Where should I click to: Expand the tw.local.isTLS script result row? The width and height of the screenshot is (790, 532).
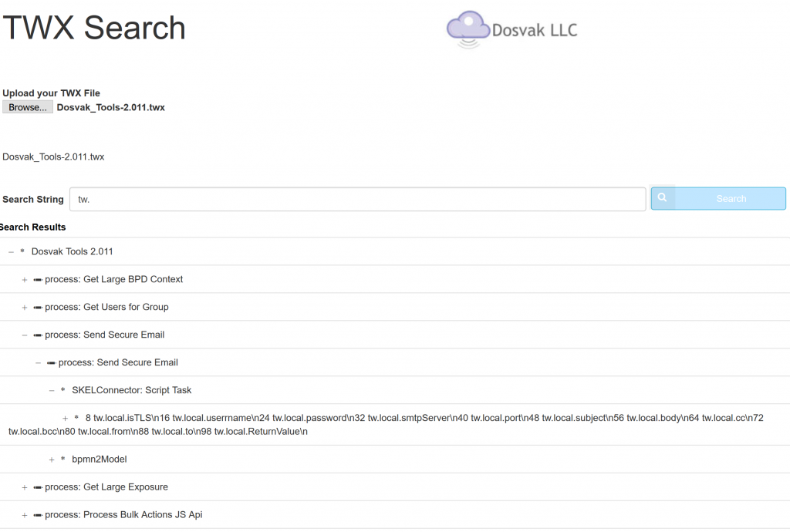tap(65, 418)
